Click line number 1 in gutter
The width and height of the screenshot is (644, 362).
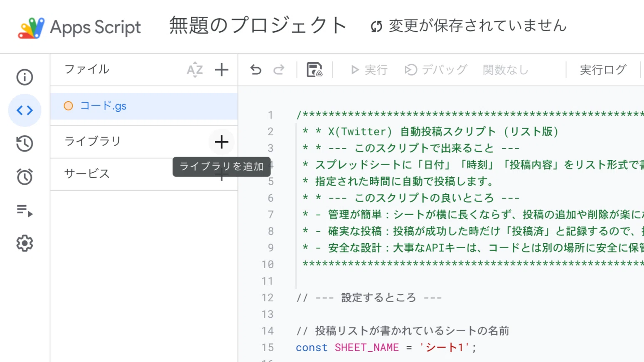pos(270,115)
